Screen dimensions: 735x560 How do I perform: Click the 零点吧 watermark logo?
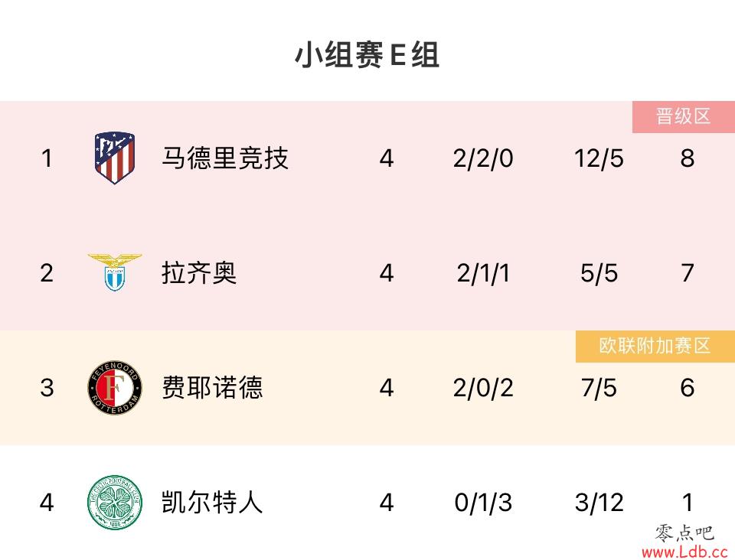(684, 533)
